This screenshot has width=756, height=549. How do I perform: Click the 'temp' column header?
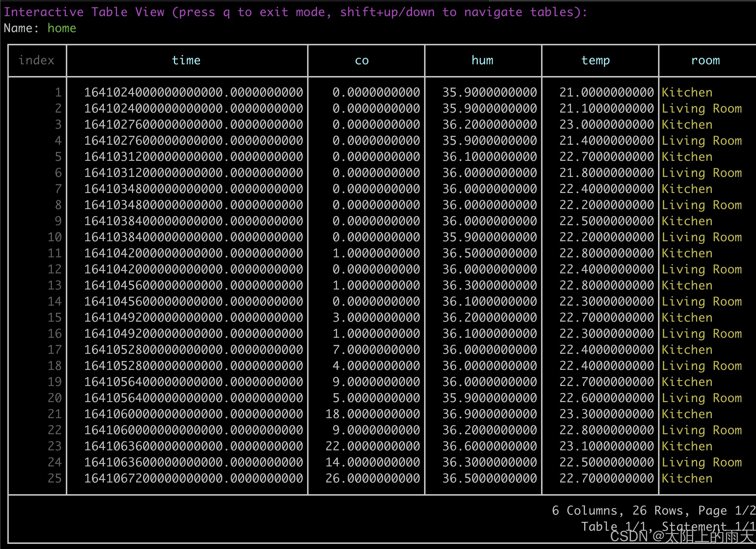click(596, 60)
